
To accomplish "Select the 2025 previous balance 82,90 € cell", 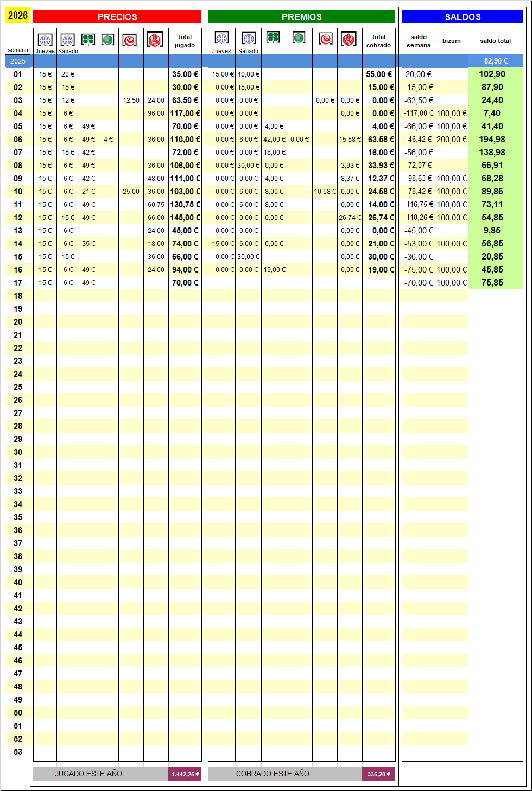I will pos(496,61).
